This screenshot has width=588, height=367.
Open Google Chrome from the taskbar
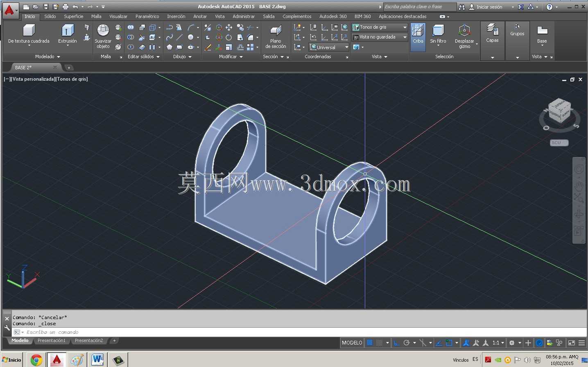(36, 360)
